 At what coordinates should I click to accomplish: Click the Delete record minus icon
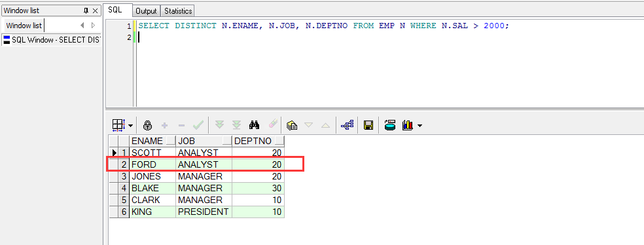(x=181, y=125)
